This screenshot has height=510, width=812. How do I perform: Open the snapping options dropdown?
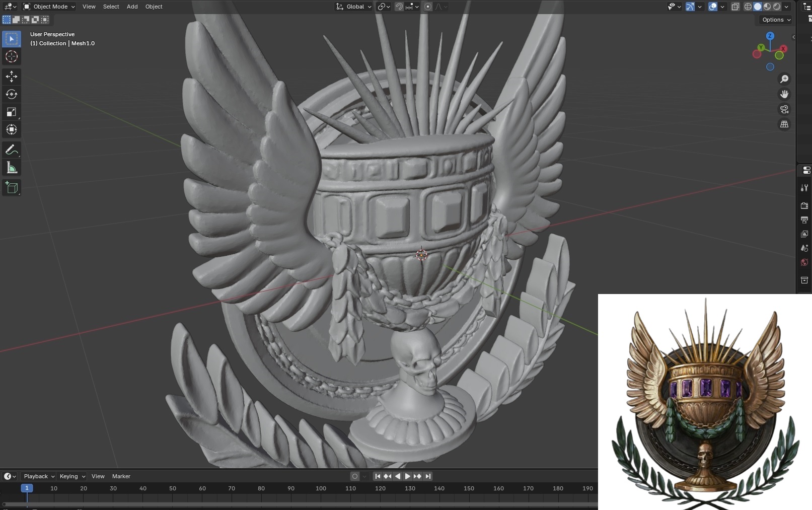tap(412, 7)
